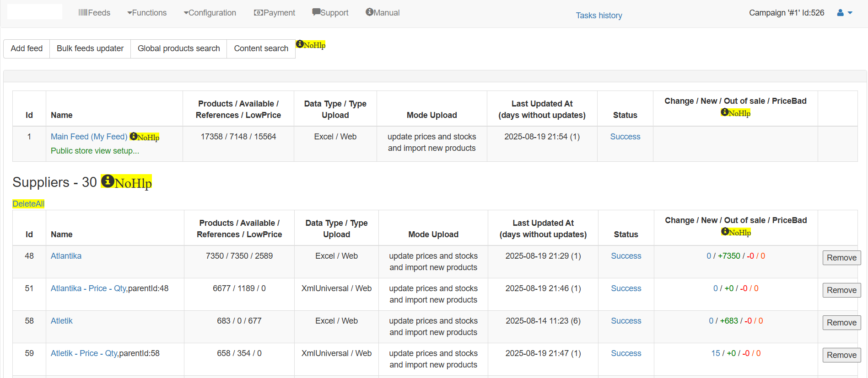This screenshot has height=378, width=868.
Task: Remove the Atlantika supplier row 48
Action: click(841, 258)
